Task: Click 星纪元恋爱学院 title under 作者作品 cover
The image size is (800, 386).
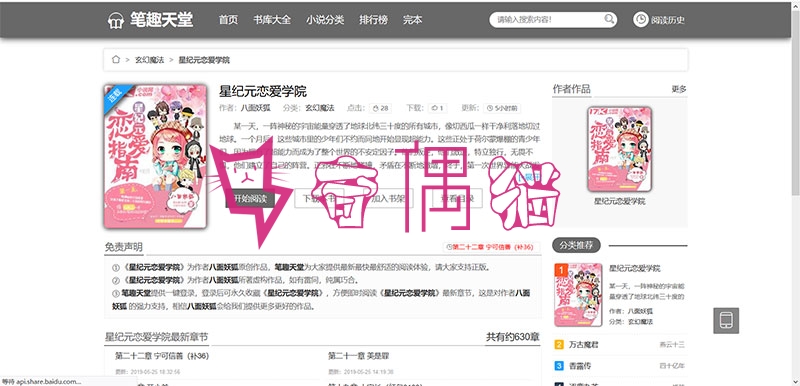Action: (619, 201)
